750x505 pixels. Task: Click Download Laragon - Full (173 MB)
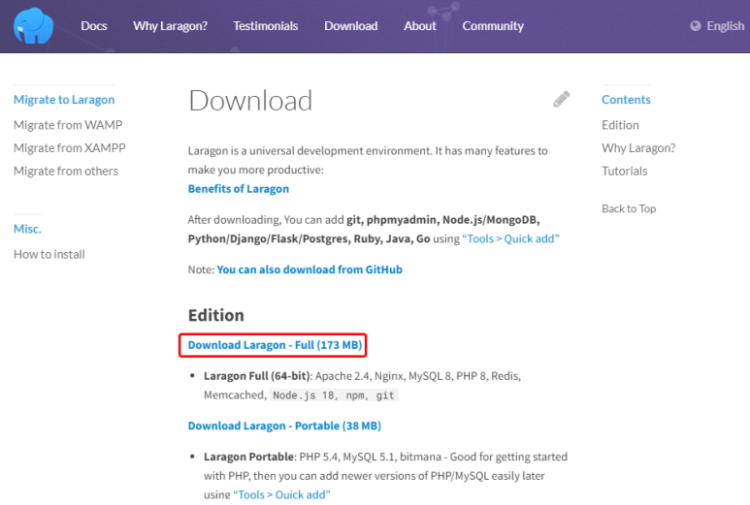pyautogui.click(x=274, y=345)
